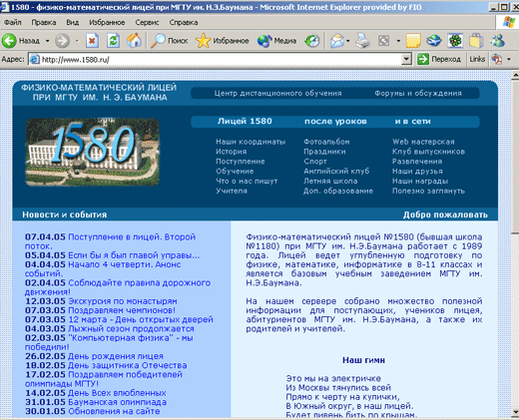The image size is (519, 420).
Task: Click the blue globe toolbar icon
Action: click(434, 41)
